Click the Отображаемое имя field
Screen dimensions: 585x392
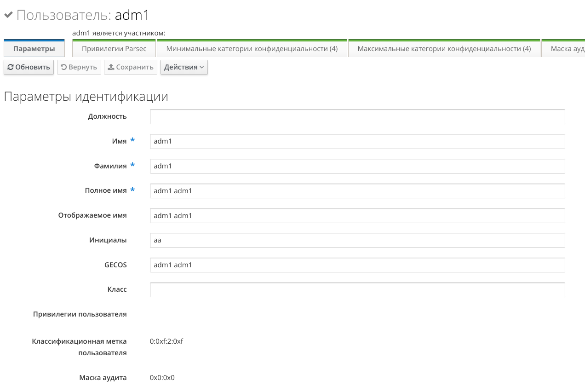pos(357,216)
